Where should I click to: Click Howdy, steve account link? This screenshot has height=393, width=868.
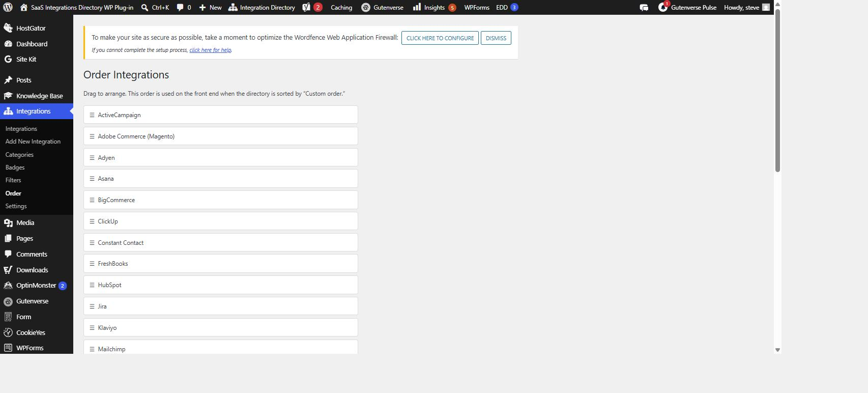(741, 7)
